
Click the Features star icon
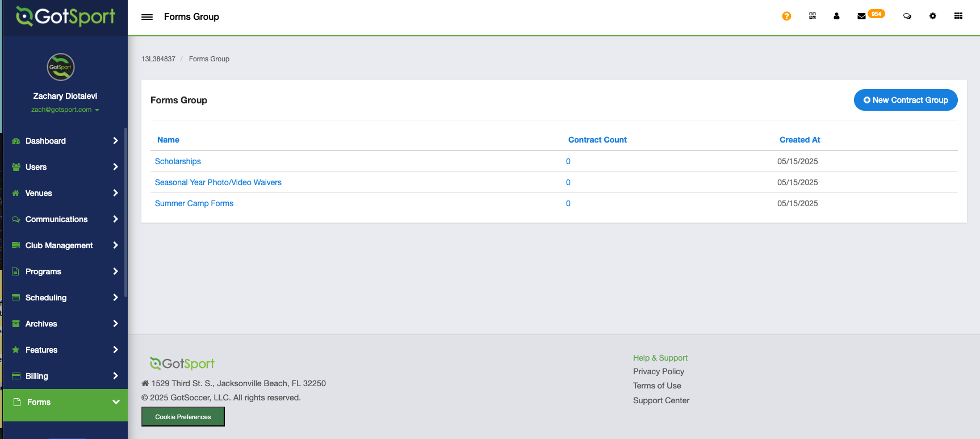(x=16, y=350)
